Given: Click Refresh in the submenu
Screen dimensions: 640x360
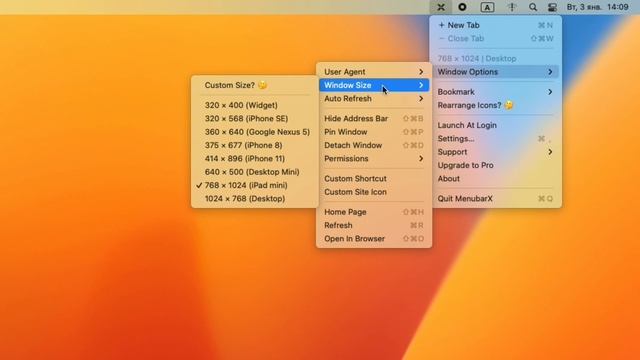Looking at the screenshot, I should point(374,225).
